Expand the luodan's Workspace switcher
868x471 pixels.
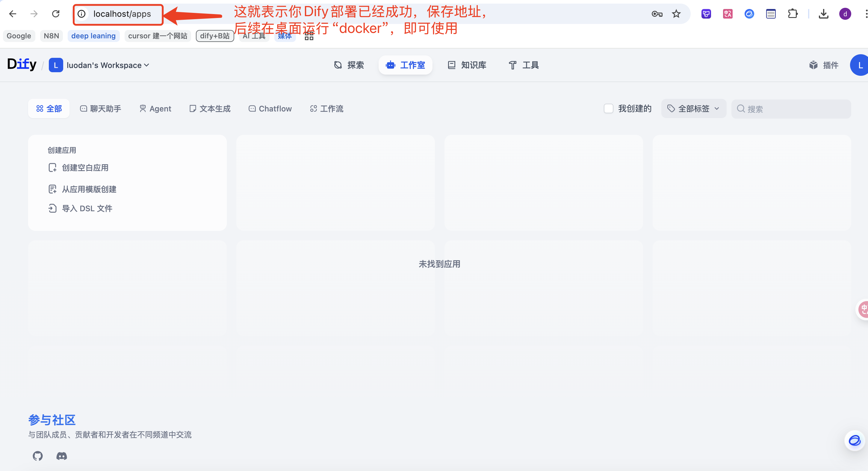(x=99, y=65)
